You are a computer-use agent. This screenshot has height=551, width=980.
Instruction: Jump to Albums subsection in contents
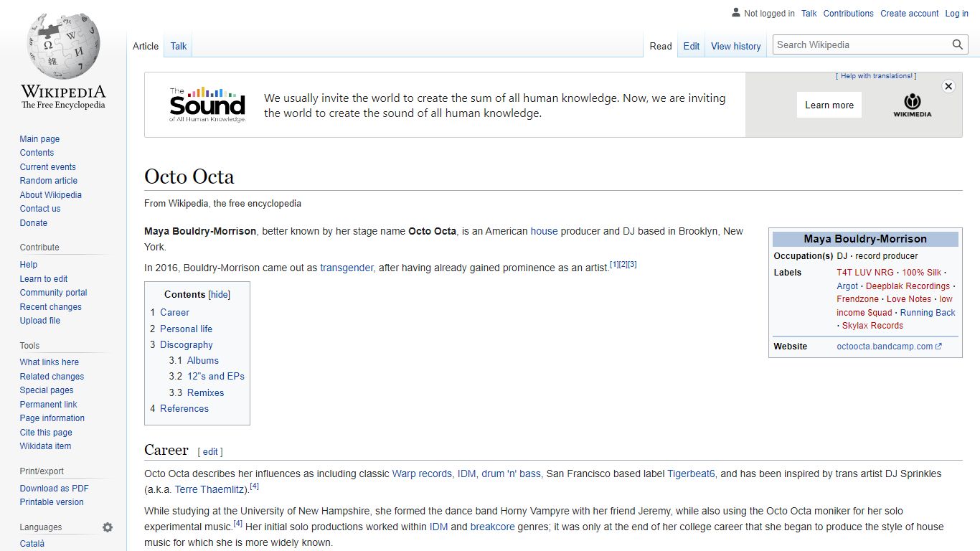[x=203, y=361]
